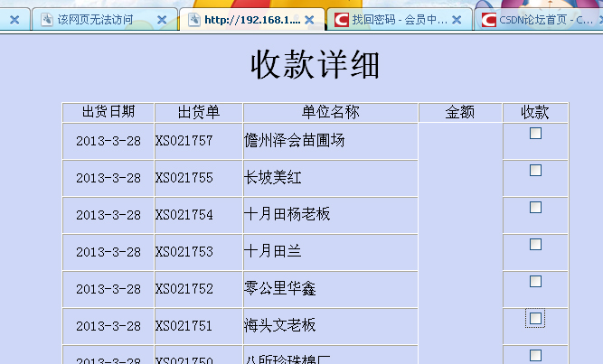Viewport: 603px width, 364px height.
Task: Click company name 十月田杨老板
Action: 287,214
